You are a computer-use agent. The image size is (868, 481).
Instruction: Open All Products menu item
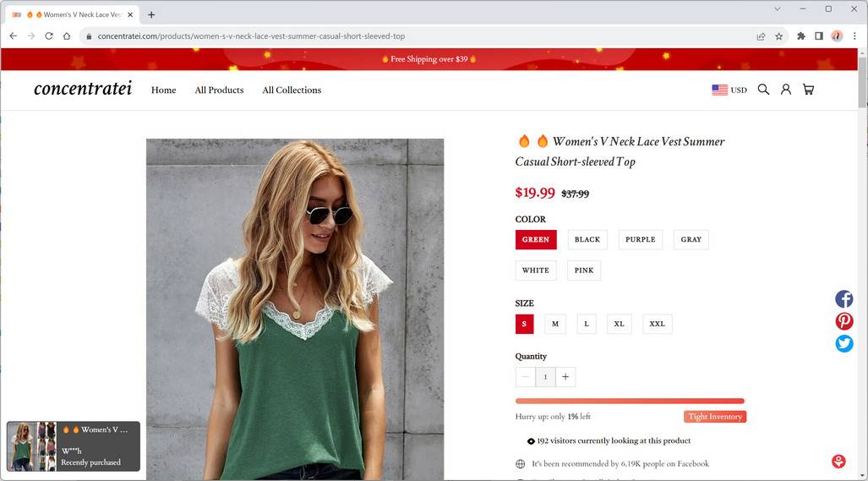[219, 90]
